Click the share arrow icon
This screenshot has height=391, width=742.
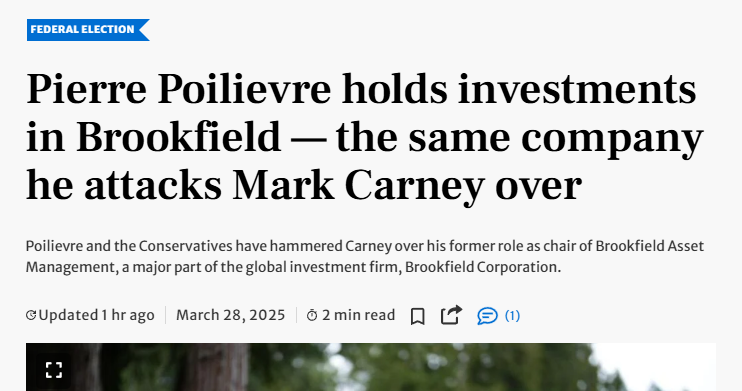coord(451,315)
